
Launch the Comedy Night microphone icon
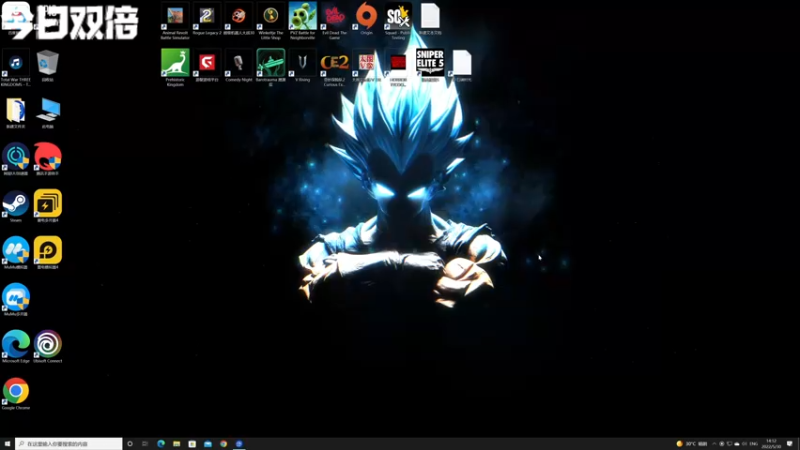point(239,65)
